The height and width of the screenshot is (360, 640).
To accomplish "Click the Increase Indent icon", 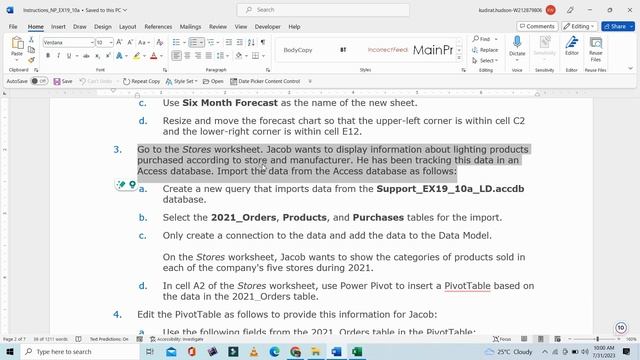I will coord(240,42).
